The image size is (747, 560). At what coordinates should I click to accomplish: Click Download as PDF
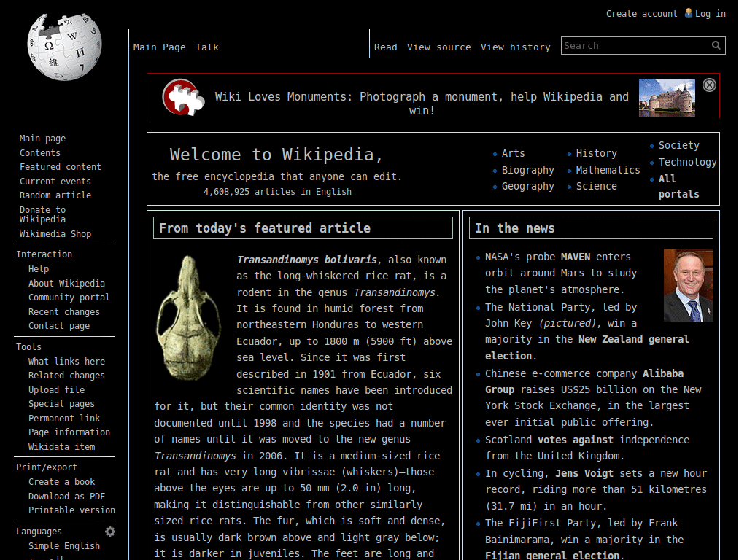66,496
